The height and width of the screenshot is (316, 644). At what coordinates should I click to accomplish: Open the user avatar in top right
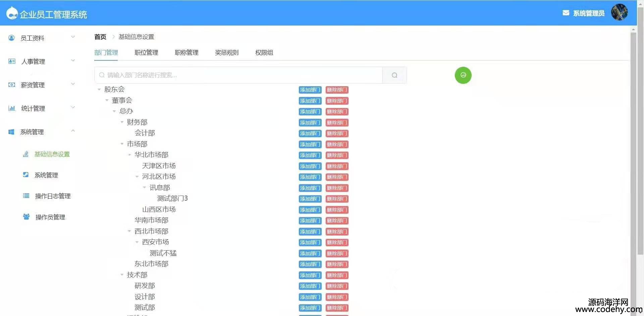click(x=619, y=12)
